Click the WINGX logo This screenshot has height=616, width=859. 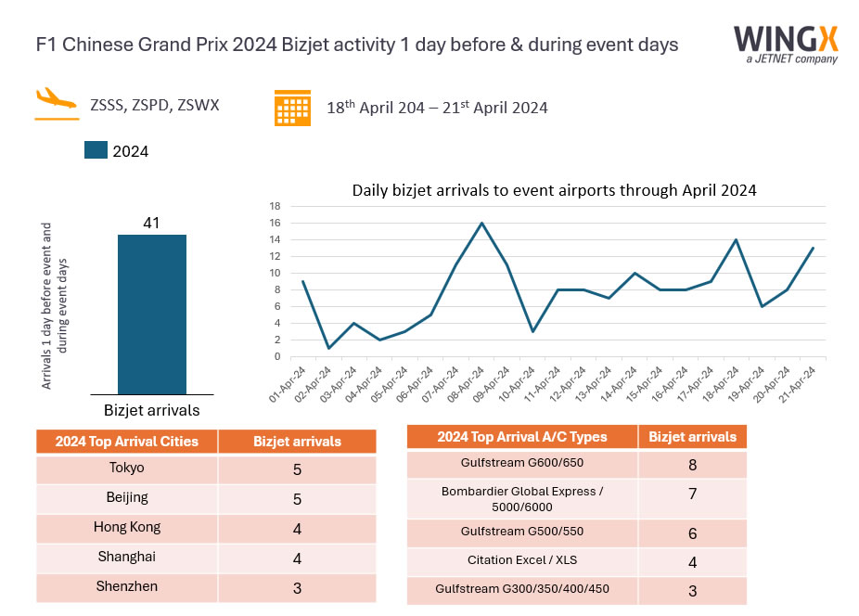(x=785, y=44)
